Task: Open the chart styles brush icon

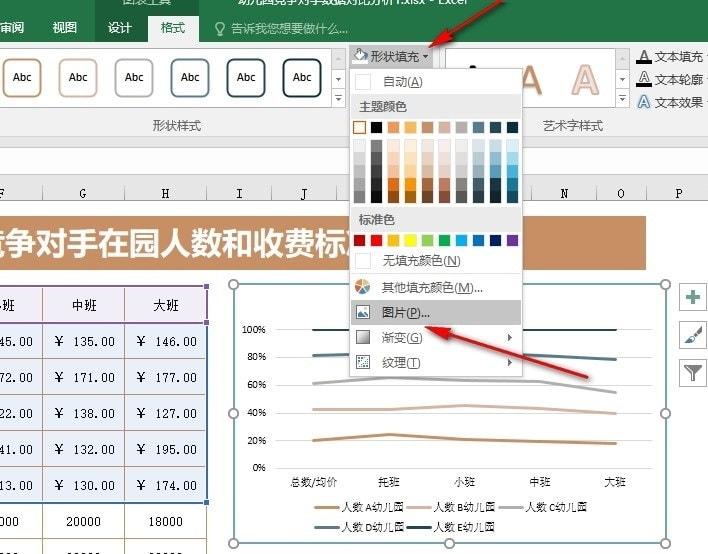Action: pos(692,335)
